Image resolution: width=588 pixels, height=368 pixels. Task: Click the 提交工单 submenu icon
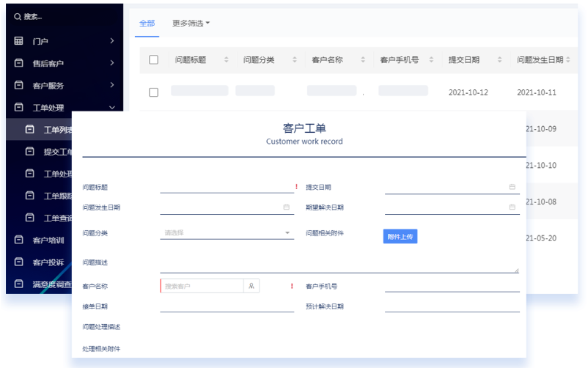point(29,151)
